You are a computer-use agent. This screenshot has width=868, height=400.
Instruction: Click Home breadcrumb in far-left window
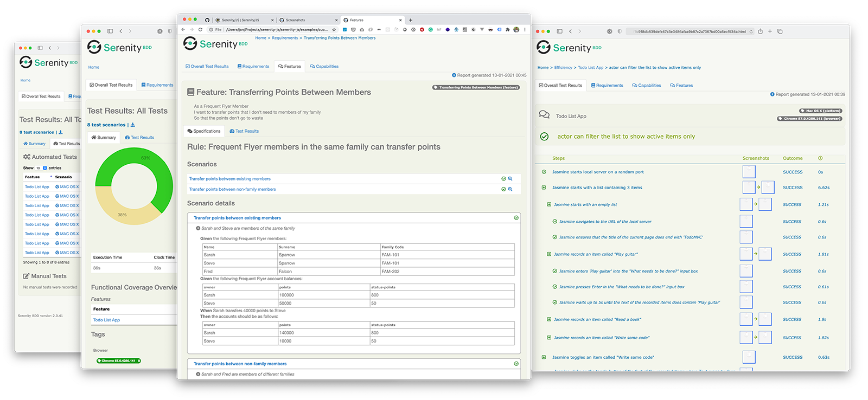tap(25, 80)
